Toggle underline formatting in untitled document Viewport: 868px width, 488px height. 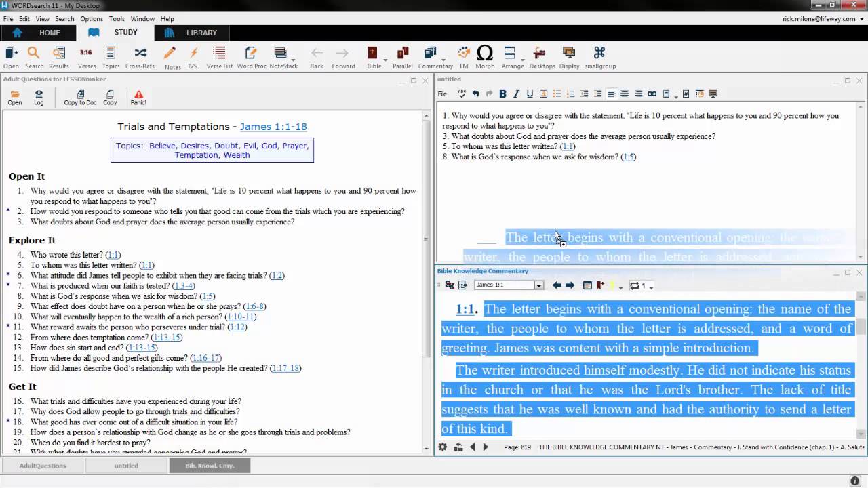coord(530,94)
